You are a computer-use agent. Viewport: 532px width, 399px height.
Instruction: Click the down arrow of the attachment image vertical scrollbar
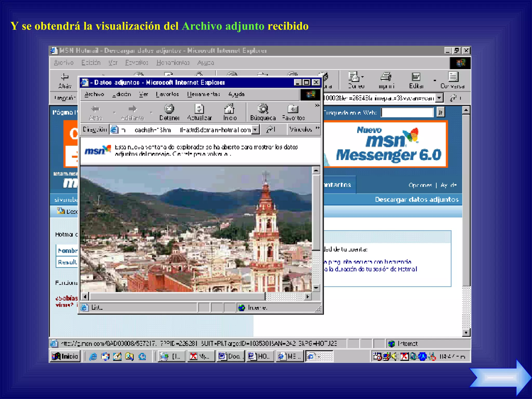[x=316, y=288]
